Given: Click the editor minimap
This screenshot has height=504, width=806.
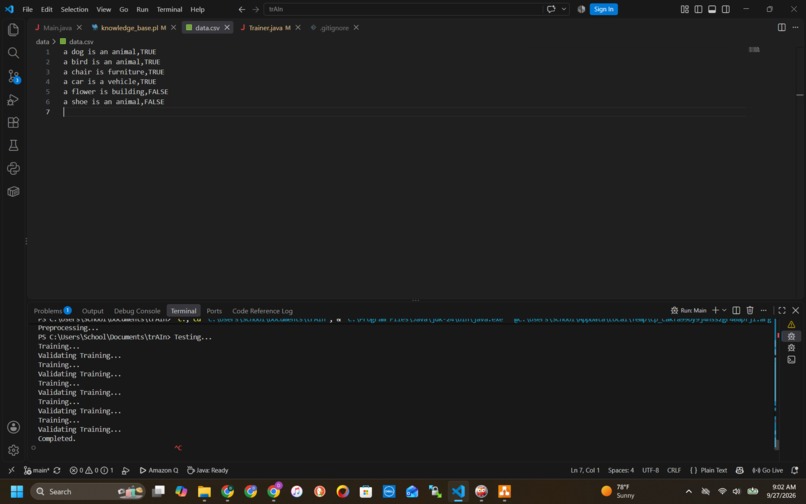Looking at the screenshot, I should 754,50.
